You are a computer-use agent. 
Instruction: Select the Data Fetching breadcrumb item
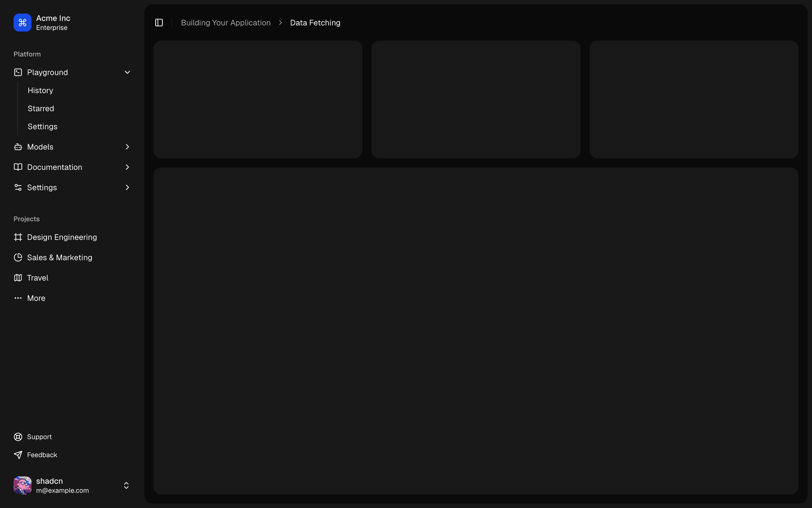(x=315, y=22)
